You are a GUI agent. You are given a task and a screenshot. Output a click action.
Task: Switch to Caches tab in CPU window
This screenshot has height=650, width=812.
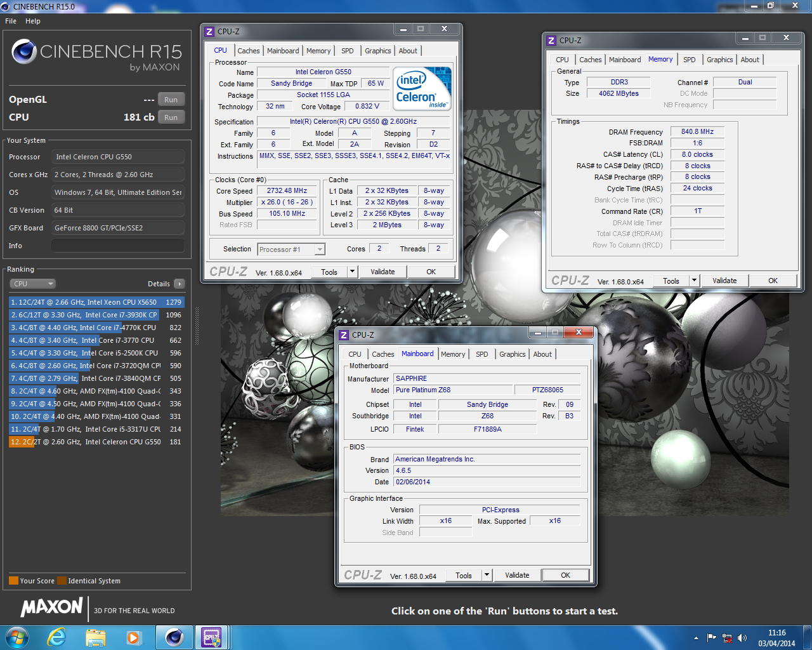pos(249,51)
